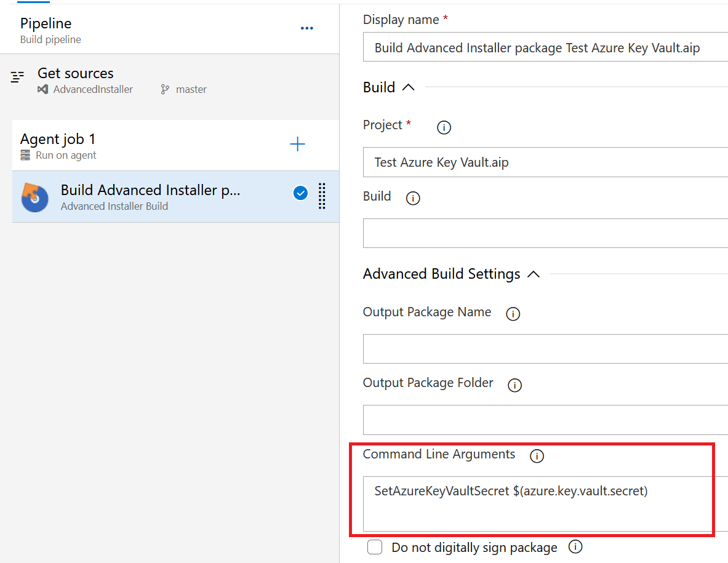The height and width of the screenshot is (563, 728).
Task: Click the Pipeline header
Action: tap(169, 30)
